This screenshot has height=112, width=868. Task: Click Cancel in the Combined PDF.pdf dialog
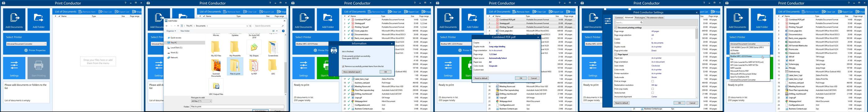533,78
